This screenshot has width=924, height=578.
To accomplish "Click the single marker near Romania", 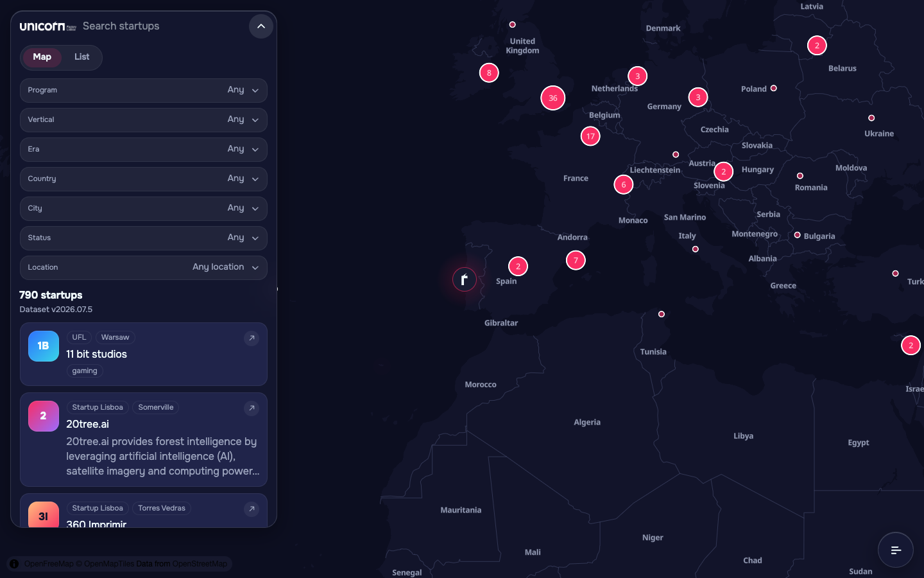I will pos(800,176).
